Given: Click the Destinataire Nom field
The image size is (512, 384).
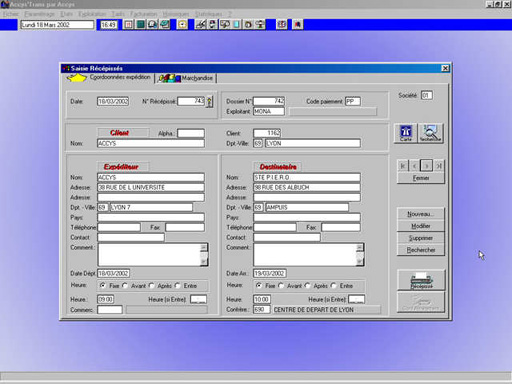Looking at the screenshot, I should (307, 177).
